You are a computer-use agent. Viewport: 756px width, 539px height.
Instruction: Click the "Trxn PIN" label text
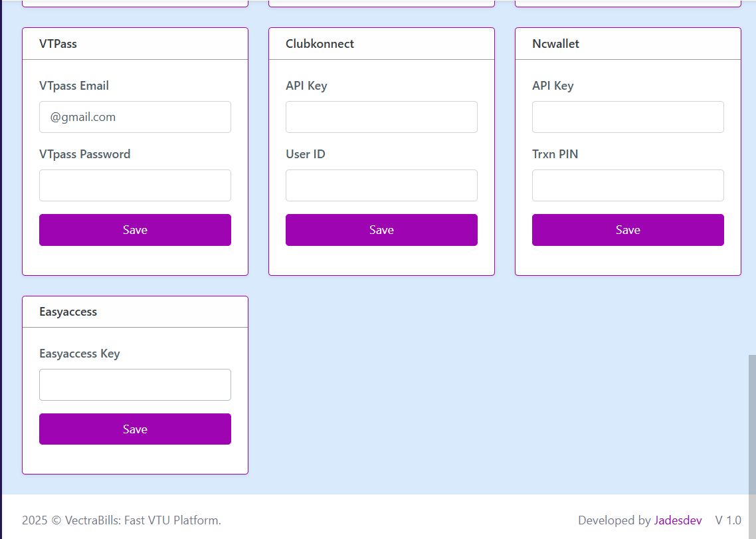(x=555, y=154)
